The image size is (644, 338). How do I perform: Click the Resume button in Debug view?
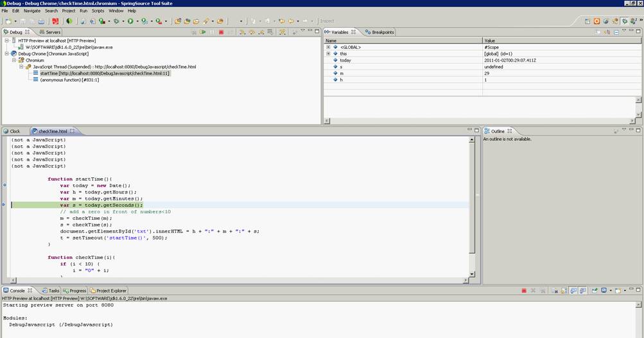pos(204,32)
